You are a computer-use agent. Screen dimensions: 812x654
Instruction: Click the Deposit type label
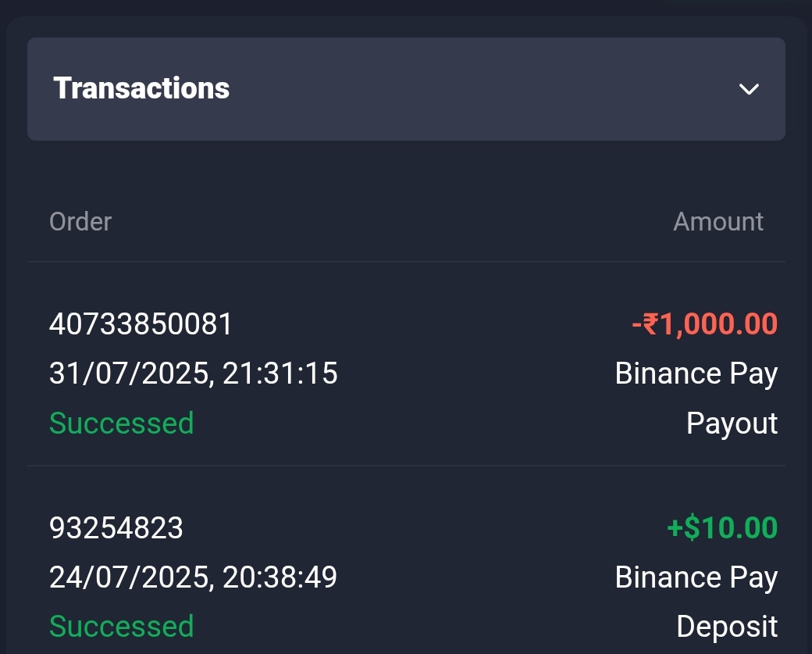coord(726,626)
